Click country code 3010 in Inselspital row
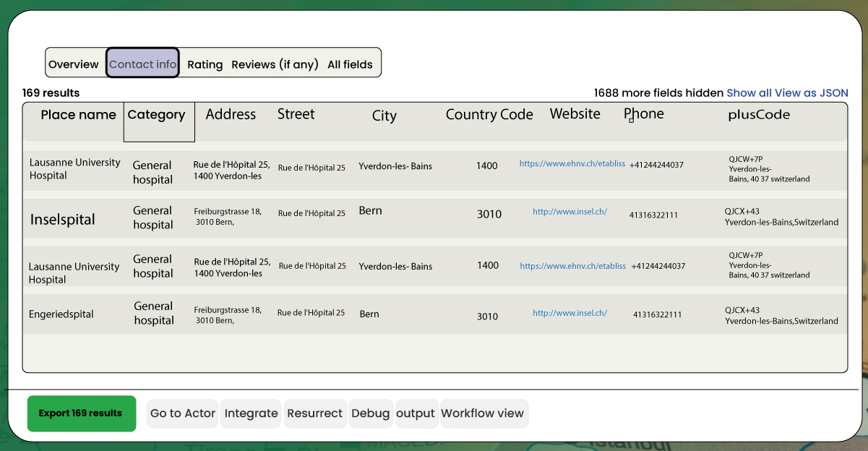 (x=489, y=214)
